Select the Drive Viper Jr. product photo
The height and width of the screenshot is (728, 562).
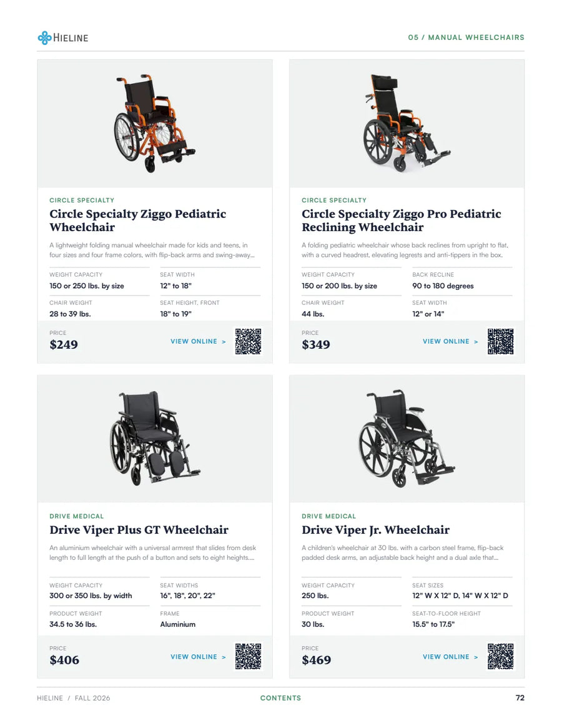click(x=407, y=439)
